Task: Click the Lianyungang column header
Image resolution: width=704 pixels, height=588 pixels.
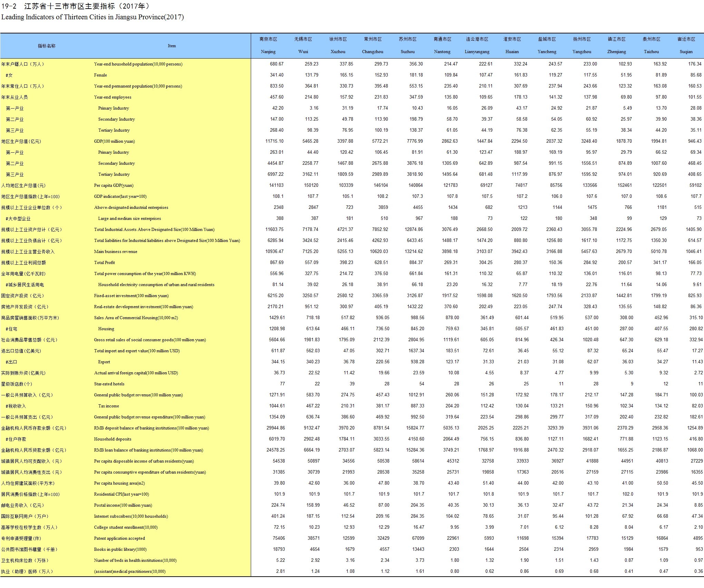Action: pos(477,52)
